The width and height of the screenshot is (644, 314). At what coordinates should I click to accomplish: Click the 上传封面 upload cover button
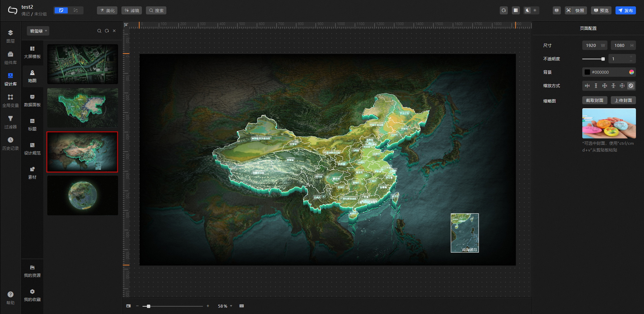tap(623, 101)
